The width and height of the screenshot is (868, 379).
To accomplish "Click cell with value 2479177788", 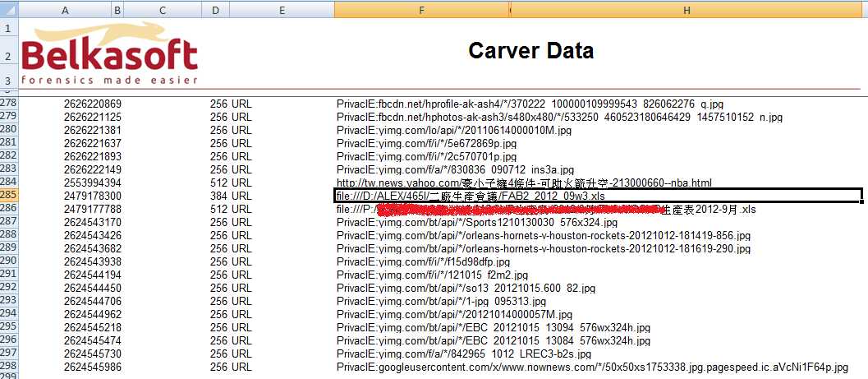I will (x=93, y=210).
